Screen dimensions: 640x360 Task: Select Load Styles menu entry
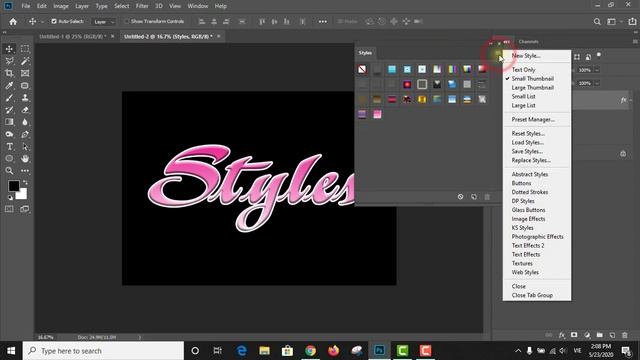528,142
